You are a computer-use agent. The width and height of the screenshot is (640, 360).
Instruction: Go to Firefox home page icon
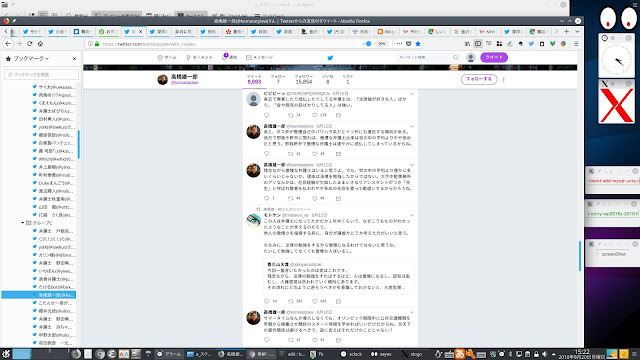[40, 44]
